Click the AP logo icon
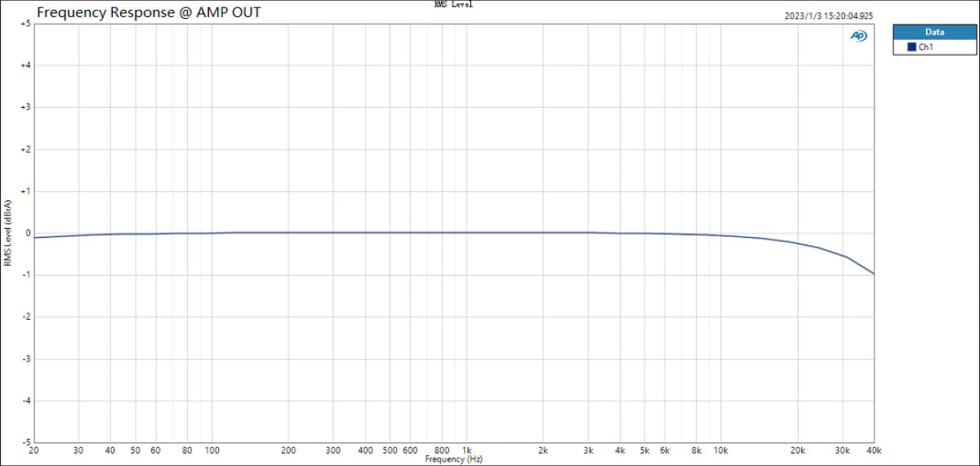This screenshot has width=980, height=466. point(858,36)
